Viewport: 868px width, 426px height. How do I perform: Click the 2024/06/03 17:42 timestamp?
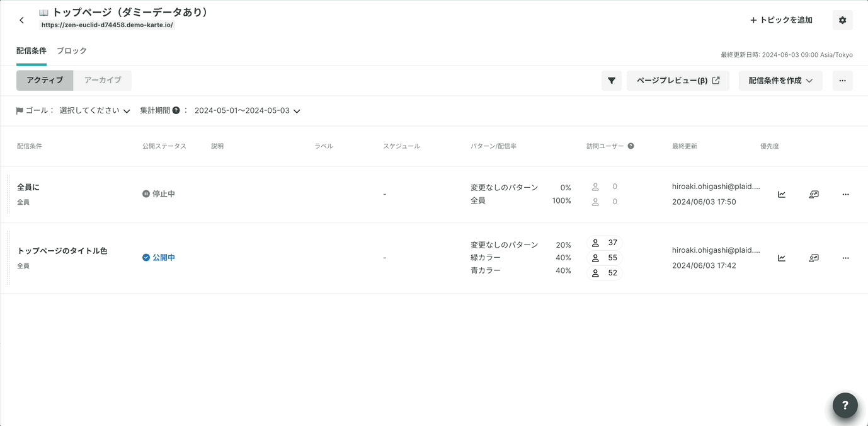[x=704, y=265]
